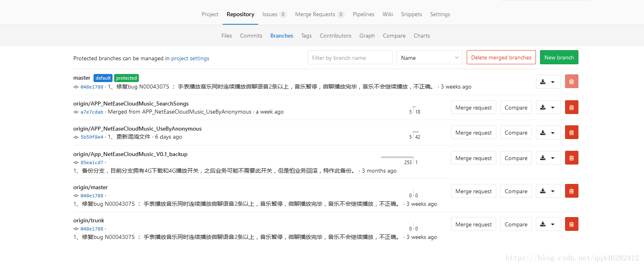Click the protected badge on master
The width and height of the screenshot is (644, 266).
tap(126, 78)
